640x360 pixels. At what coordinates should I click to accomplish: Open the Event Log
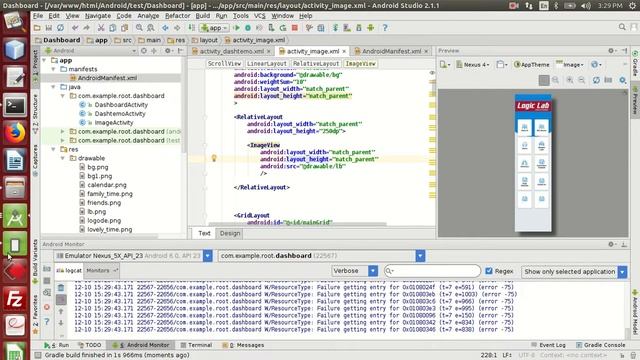pyautogui.click(x=548, y=345)
